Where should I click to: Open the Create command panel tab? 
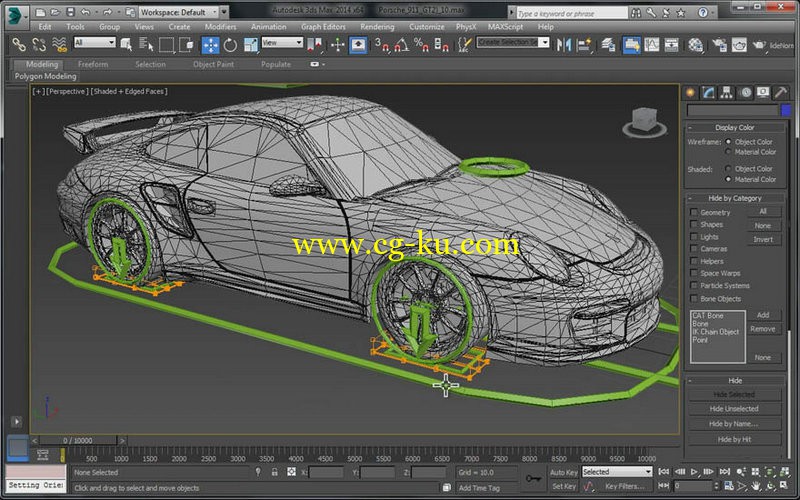click(x=690, y=92)
